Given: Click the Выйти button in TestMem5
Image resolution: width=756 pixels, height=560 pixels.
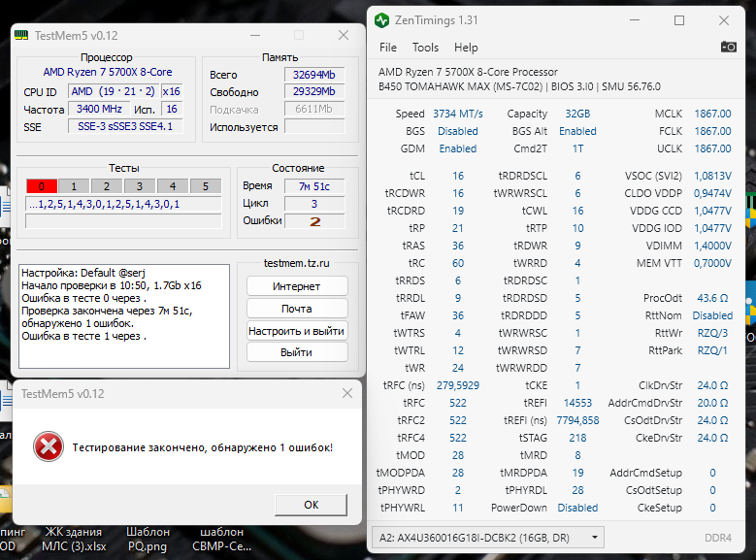Looking at the screenshot, I should point(297,352).
